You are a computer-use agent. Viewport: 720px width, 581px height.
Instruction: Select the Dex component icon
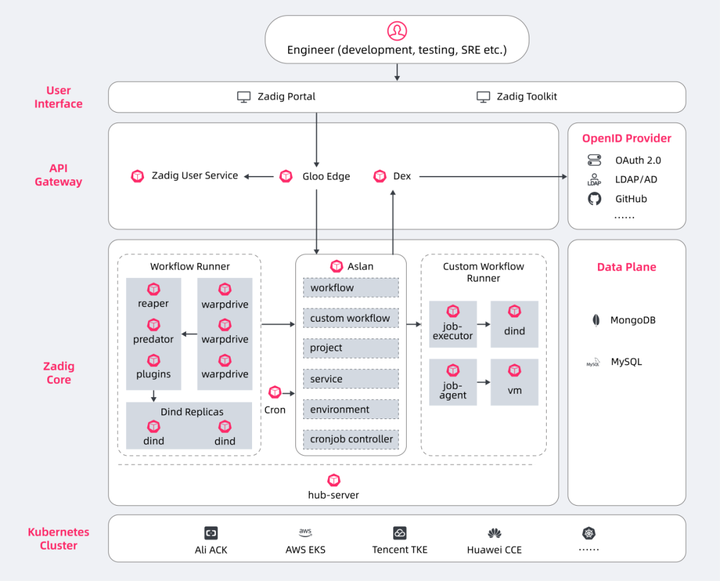379,176
